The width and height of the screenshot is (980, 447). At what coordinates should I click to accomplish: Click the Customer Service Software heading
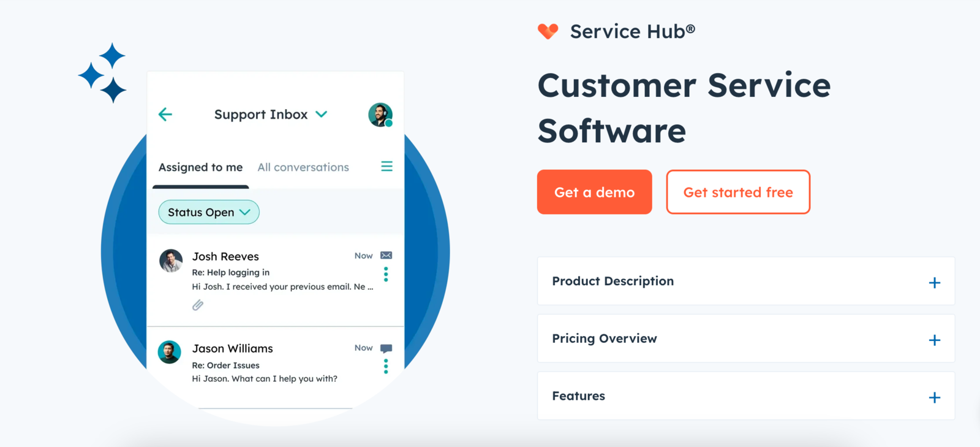tap(684, 108)
